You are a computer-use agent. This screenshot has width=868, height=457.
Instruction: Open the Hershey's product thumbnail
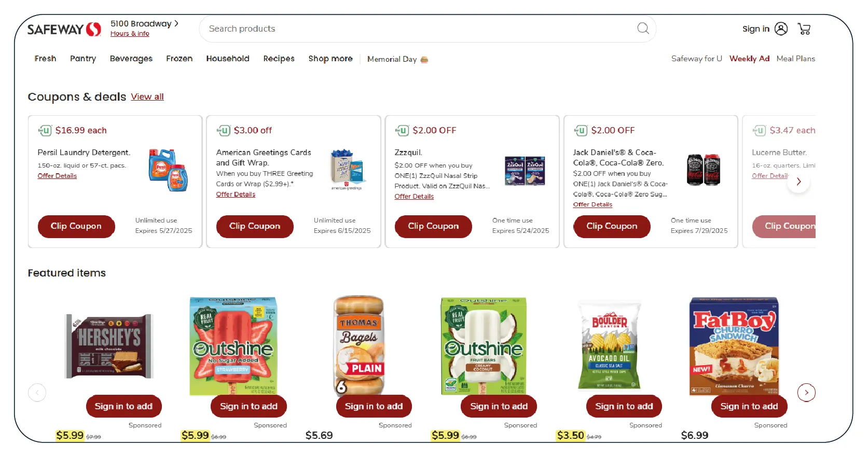click(109, 347)
